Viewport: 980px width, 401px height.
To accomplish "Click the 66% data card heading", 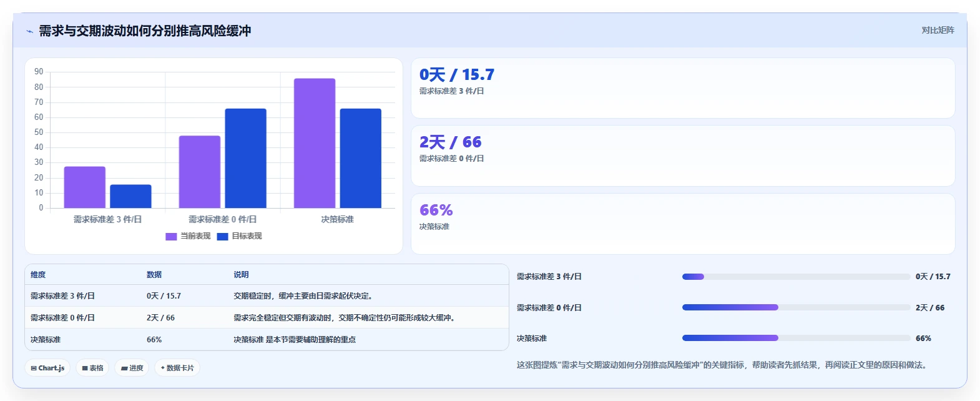I will 436,210.
